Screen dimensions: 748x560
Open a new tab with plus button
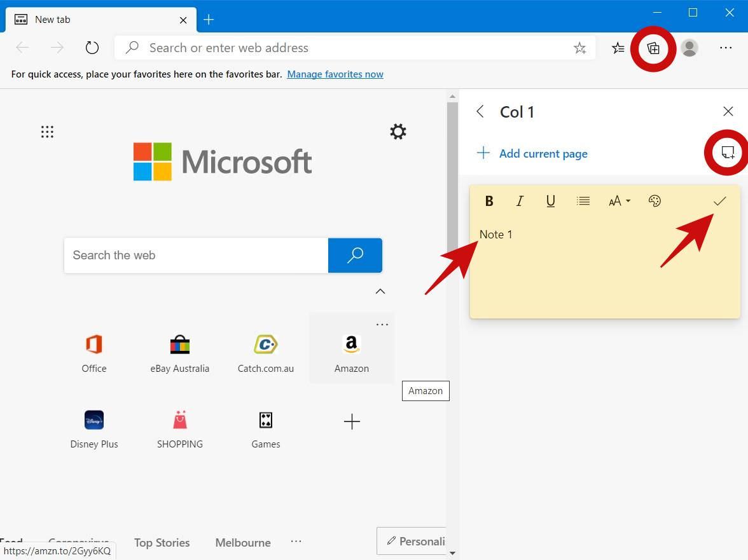[x=209, y=20]
